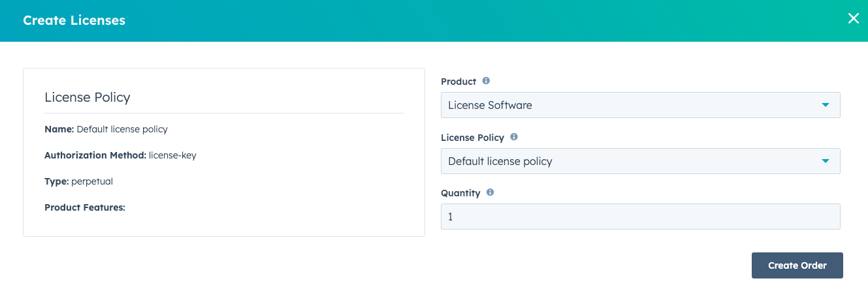Click the License Policy card heading

[x=88, y=97]
